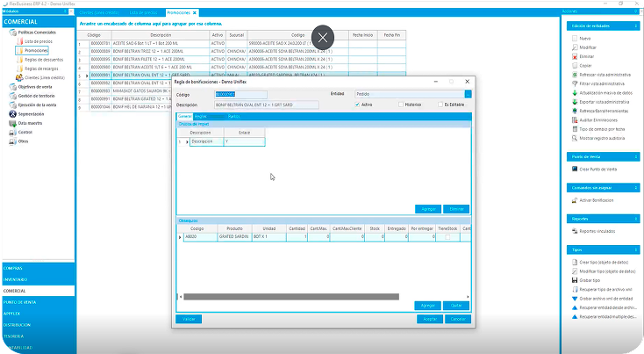The width and height of the screenshot is (644, 354).
Task: Open Reportes vinculados icon
Action: [x=573, y=231]
